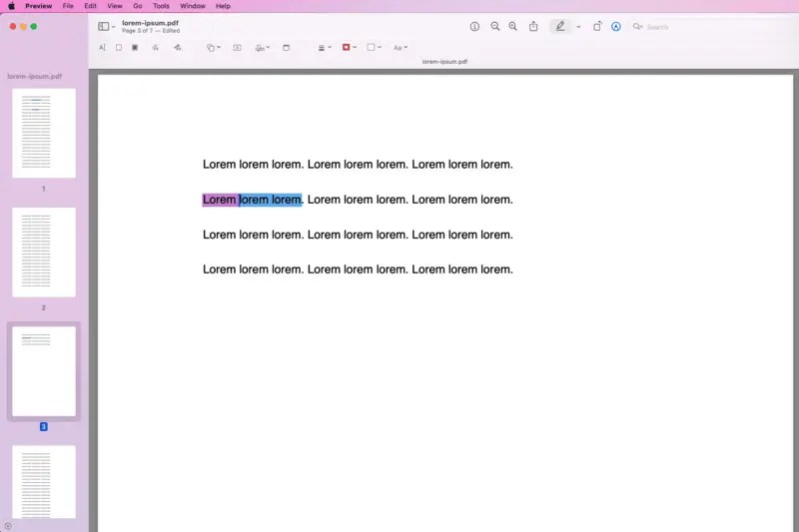
Task: Click the blue selected text lorem lorem
Action: (270, 200)
